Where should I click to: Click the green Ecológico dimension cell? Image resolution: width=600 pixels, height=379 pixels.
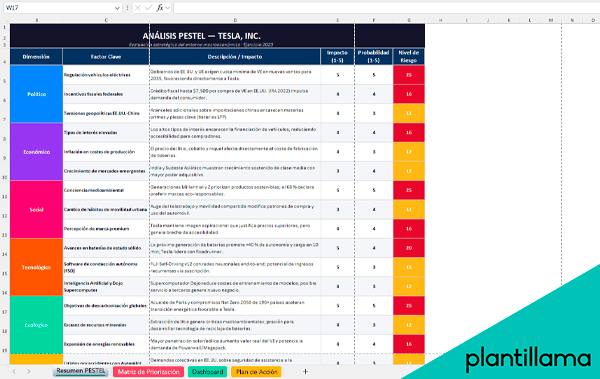36,325
